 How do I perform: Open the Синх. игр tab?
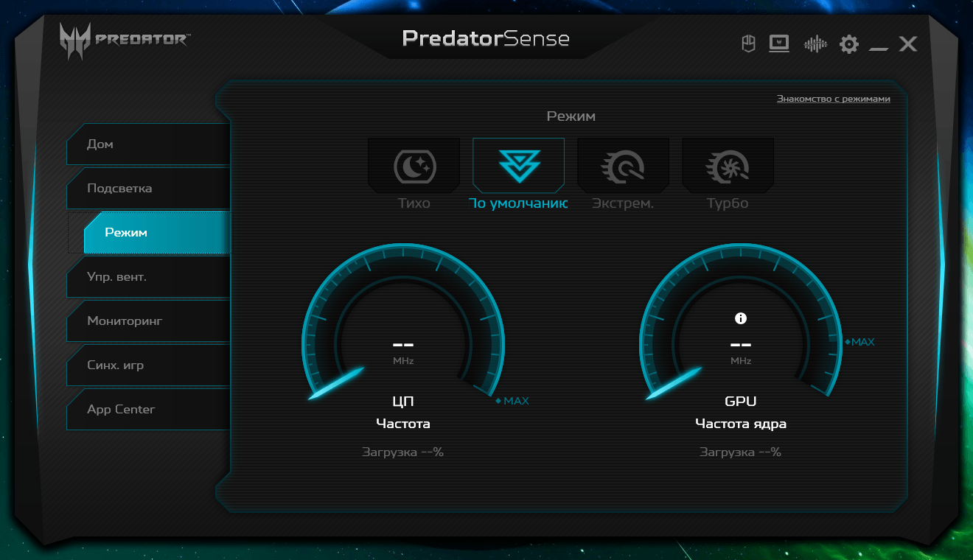coord(149,365)
